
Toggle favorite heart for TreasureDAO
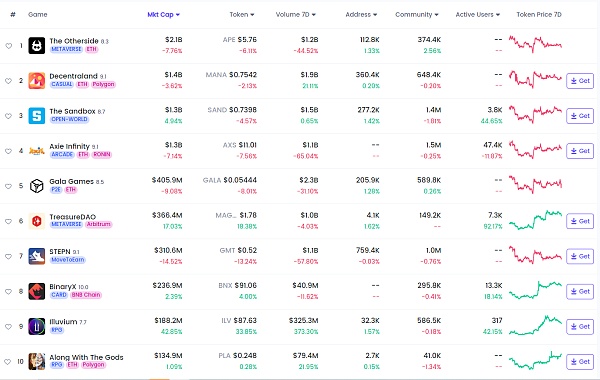click(8, 221)
